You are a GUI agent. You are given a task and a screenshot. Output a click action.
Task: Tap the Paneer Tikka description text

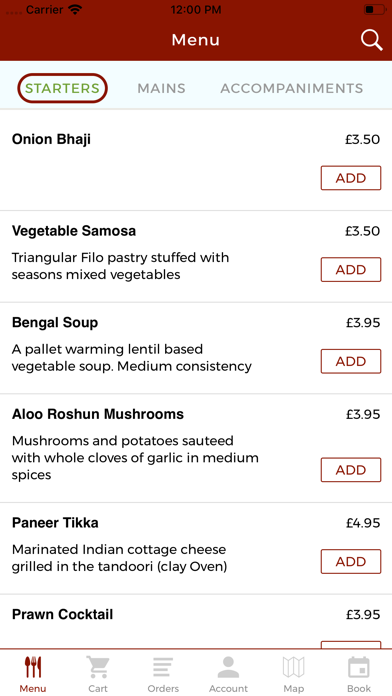click(x=119, y=558)
